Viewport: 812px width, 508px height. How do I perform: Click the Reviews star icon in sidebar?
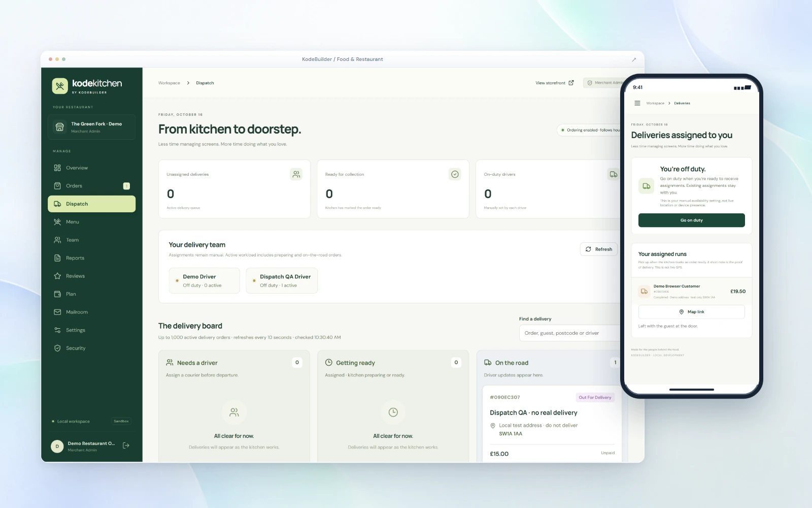click(x=57, y=276)
